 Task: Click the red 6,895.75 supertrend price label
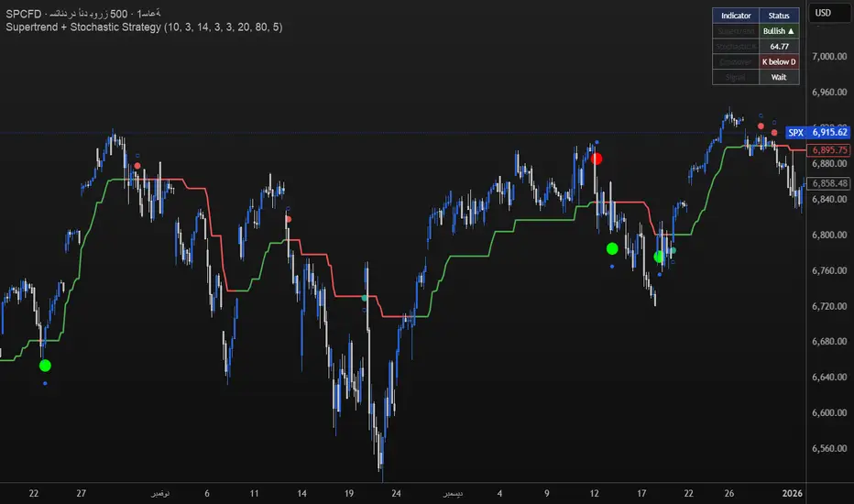828,150
